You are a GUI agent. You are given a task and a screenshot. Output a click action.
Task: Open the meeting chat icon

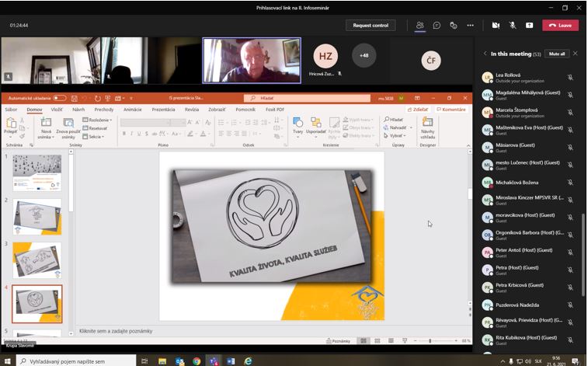pyautogui.click(x=437, y=25)
